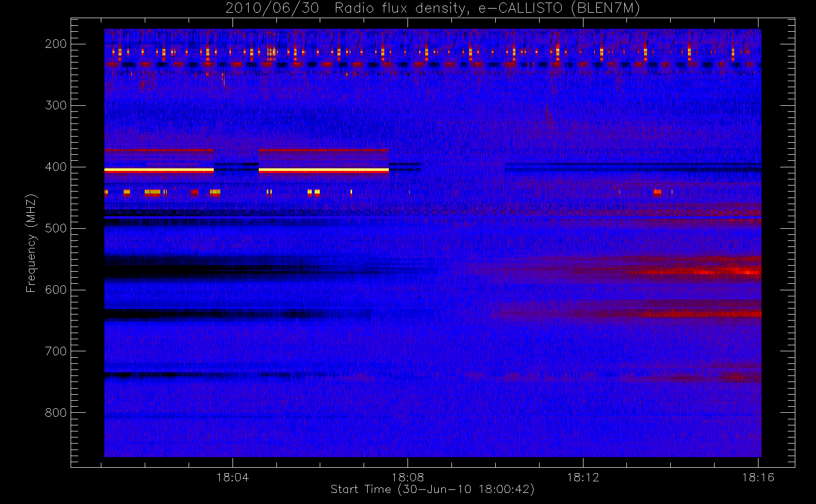
Task: Click the 18:04 time tick label
Action: pyautogui.click(x=232, y=477)
